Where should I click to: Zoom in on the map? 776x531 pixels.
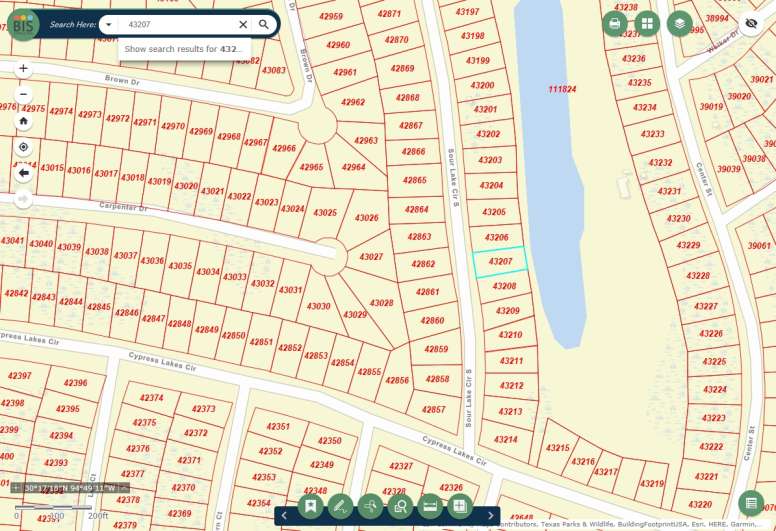click(24, 69)
